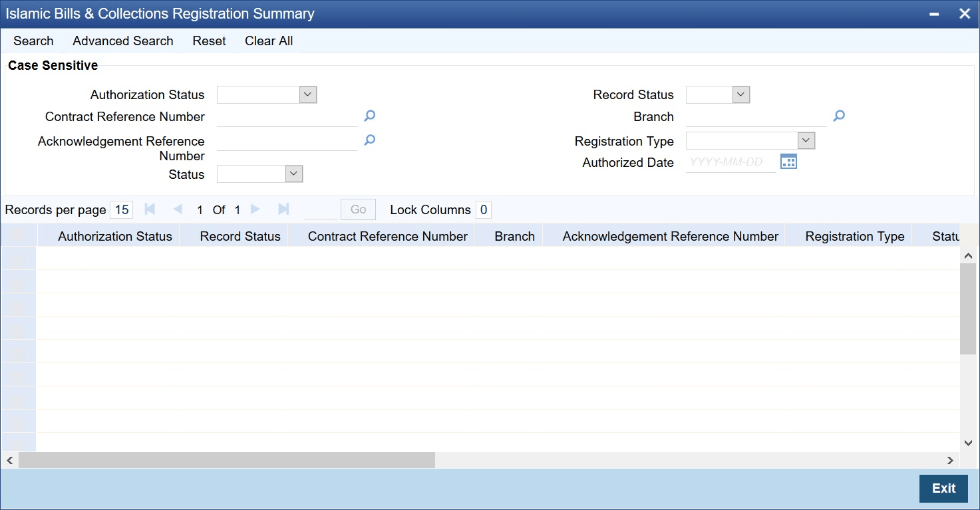
Task: Click the Branch input field
Action: [756, 117]
